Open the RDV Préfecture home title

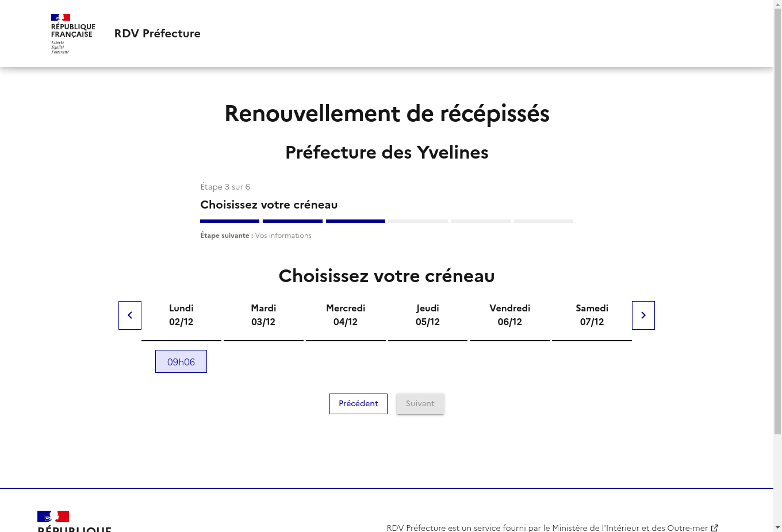[x=158, y=33]
